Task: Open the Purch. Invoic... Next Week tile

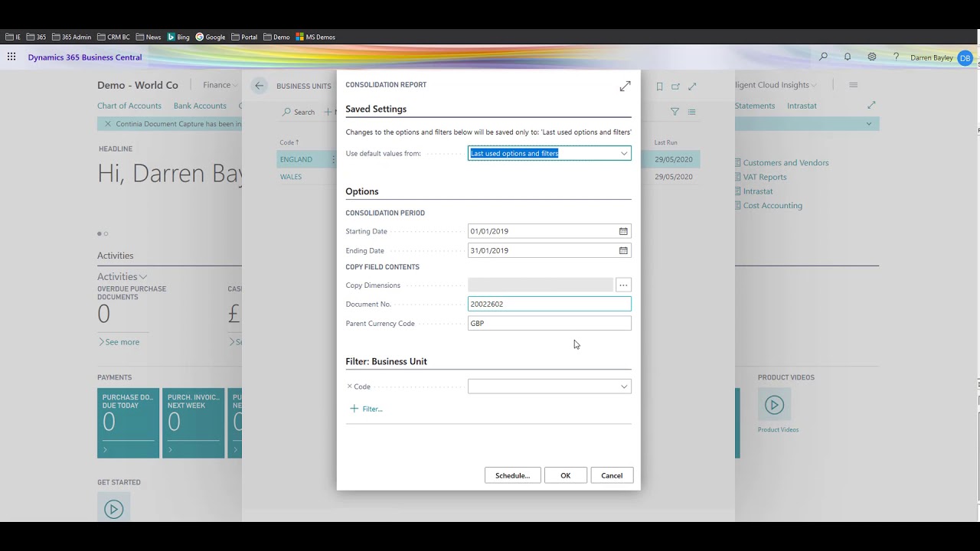Action: tap(194, 423)
